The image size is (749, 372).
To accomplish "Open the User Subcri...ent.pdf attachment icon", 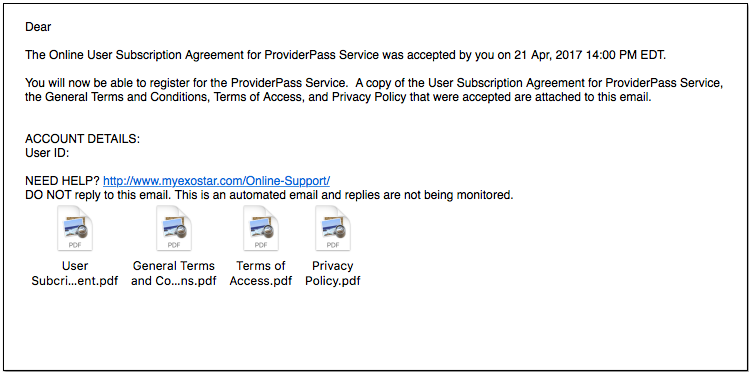I will click(x=75, y=228).
